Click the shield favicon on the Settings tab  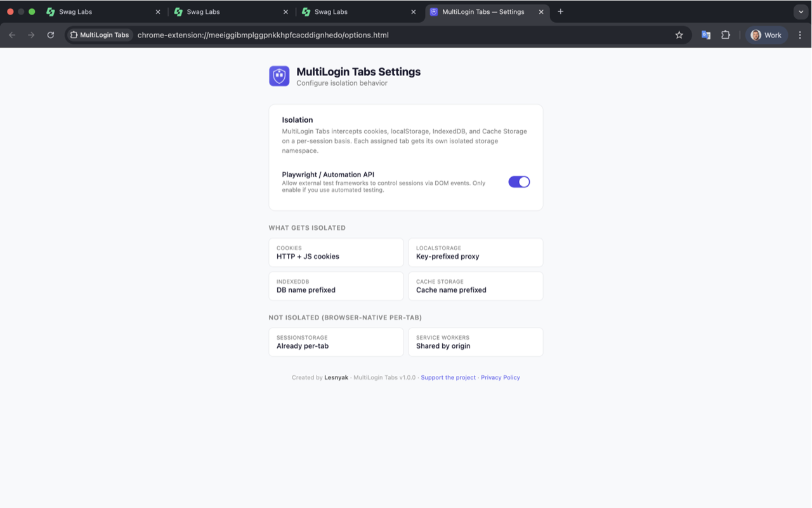point(434,11)
